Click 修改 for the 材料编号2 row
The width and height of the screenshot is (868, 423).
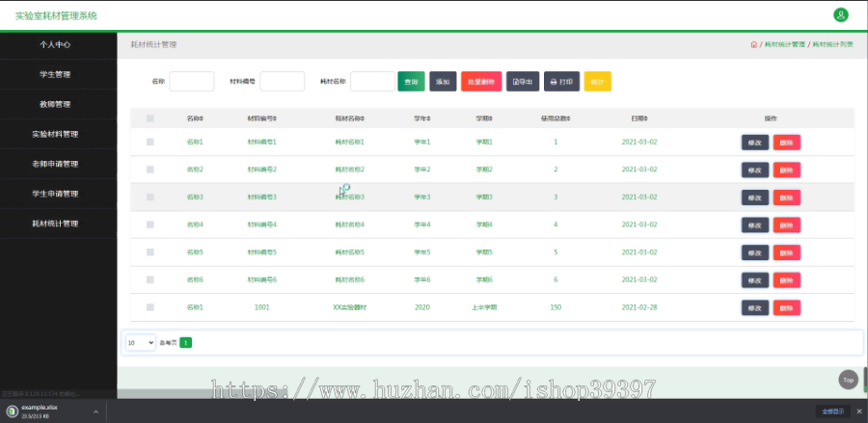[755, 170]
